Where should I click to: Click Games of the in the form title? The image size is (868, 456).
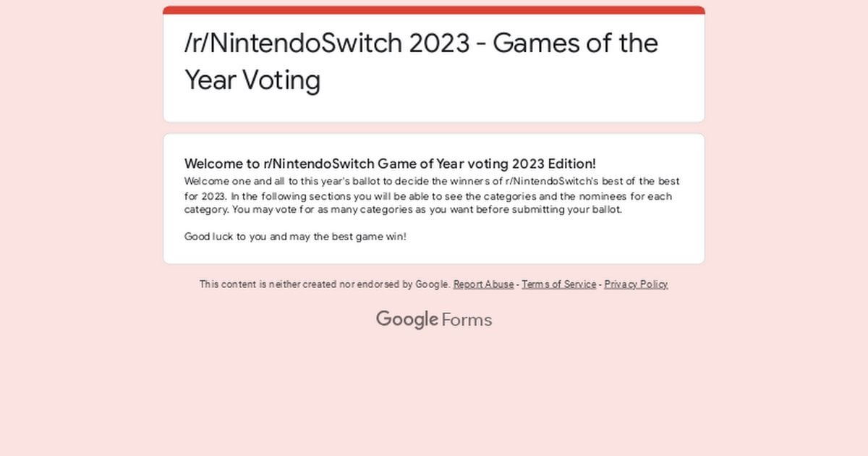coord(575,43)
